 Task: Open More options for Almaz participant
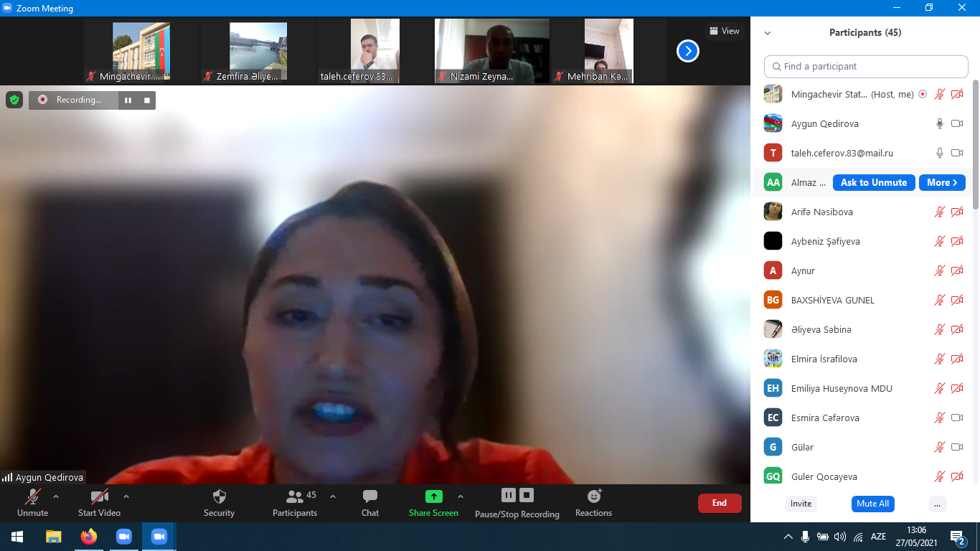[x=941, y=183]
